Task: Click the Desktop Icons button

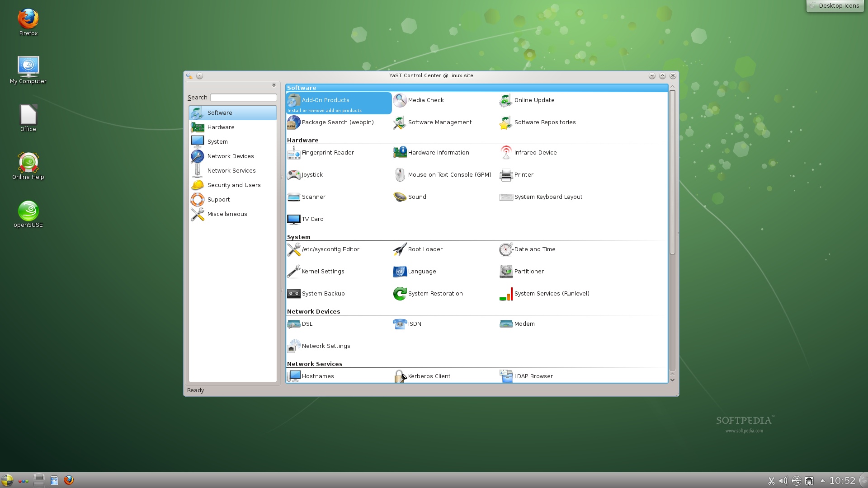Action: coord(835,6)
